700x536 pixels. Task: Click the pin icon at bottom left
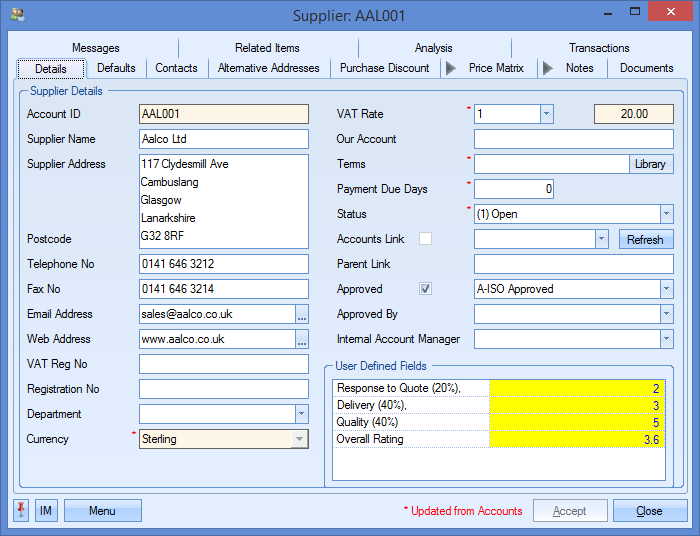click(x=21, y=511)
